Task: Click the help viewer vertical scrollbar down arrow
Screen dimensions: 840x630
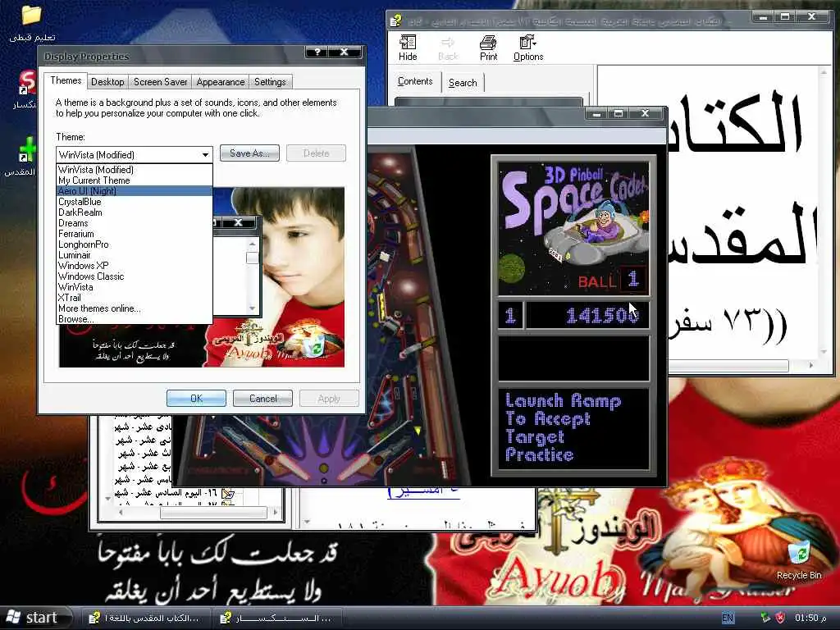Action: click(x=824, y=352)
